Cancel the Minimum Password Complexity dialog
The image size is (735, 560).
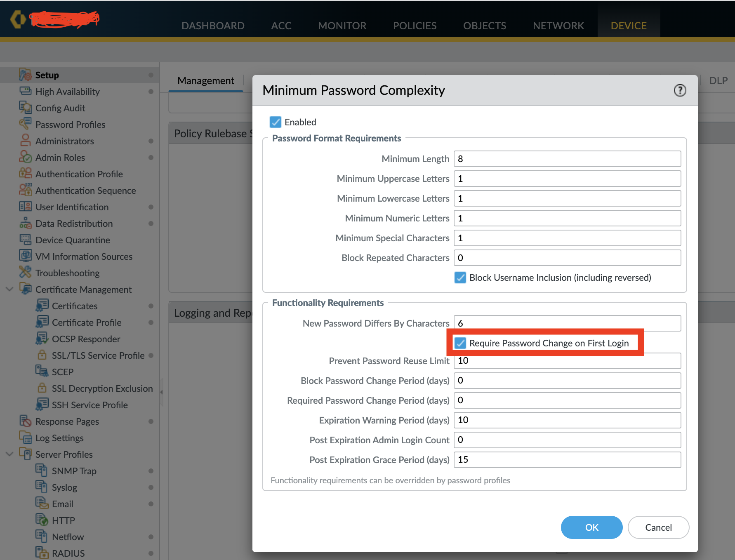(658, 527)
